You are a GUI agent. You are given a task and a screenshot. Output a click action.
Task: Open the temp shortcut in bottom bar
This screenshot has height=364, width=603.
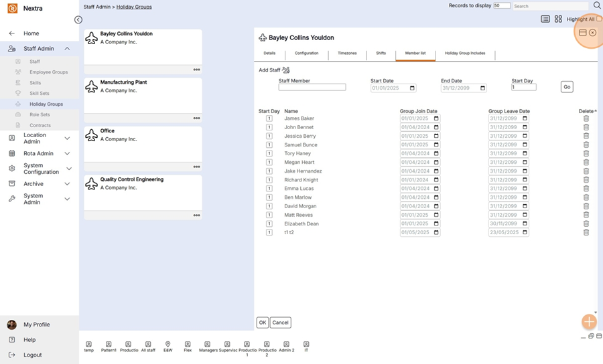(x=89, y=347)
